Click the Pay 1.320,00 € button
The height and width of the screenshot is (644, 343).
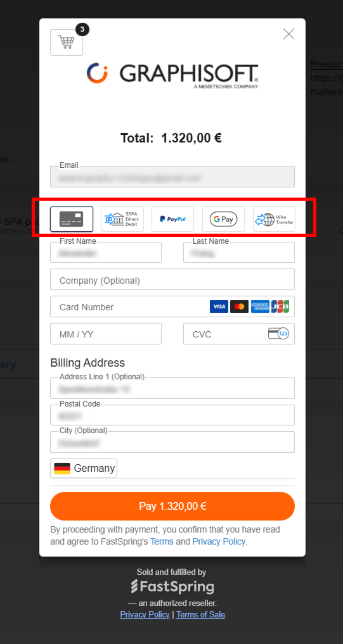pos(172,506)
